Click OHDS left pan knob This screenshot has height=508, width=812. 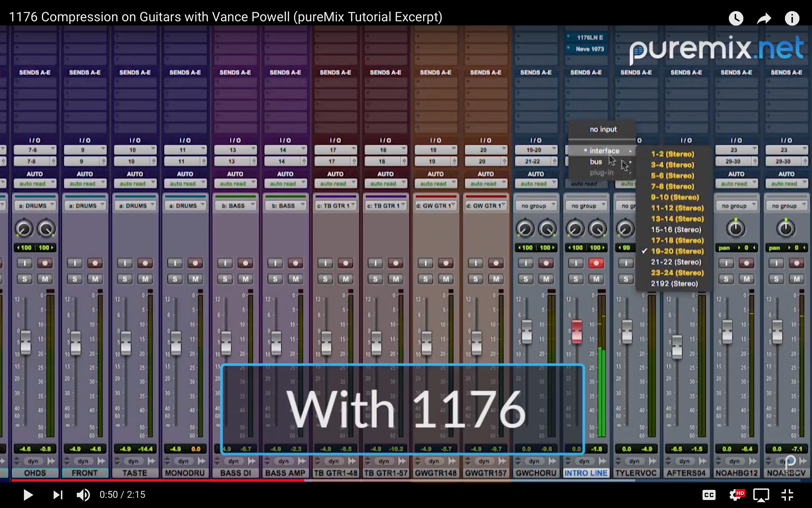(24, 229)
